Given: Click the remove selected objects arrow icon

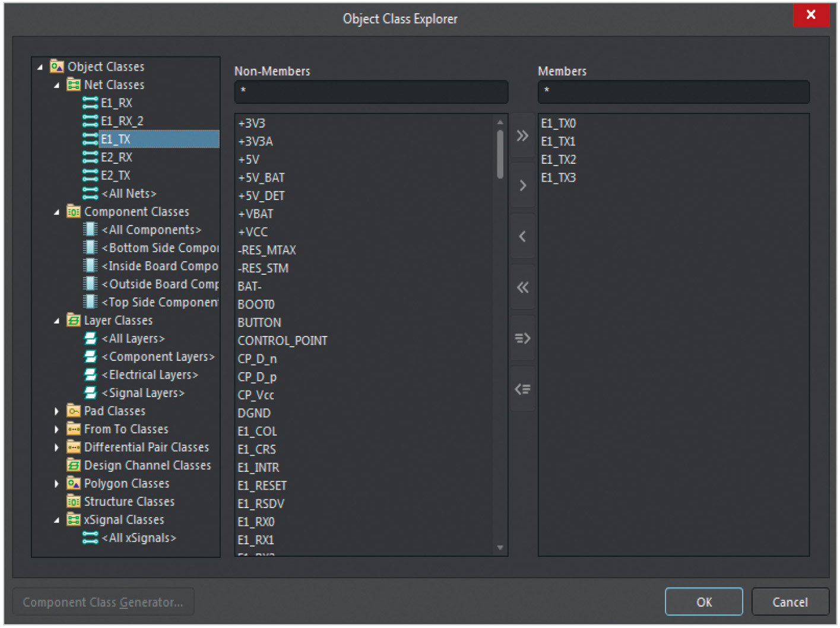Looking at the screenshot, I should 522,389.
